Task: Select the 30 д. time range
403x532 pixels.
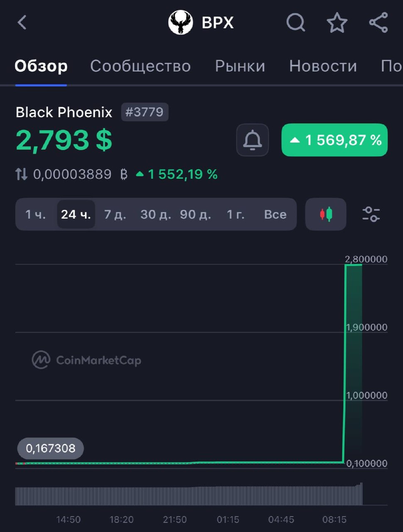Action: click(x=156, y=214)
